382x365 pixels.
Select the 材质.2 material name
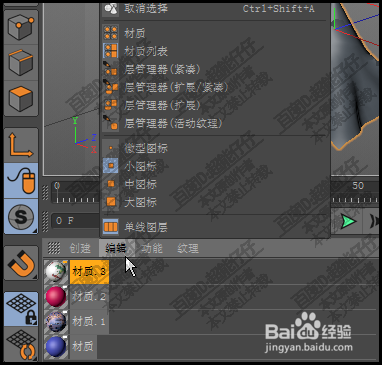[89, 296]
